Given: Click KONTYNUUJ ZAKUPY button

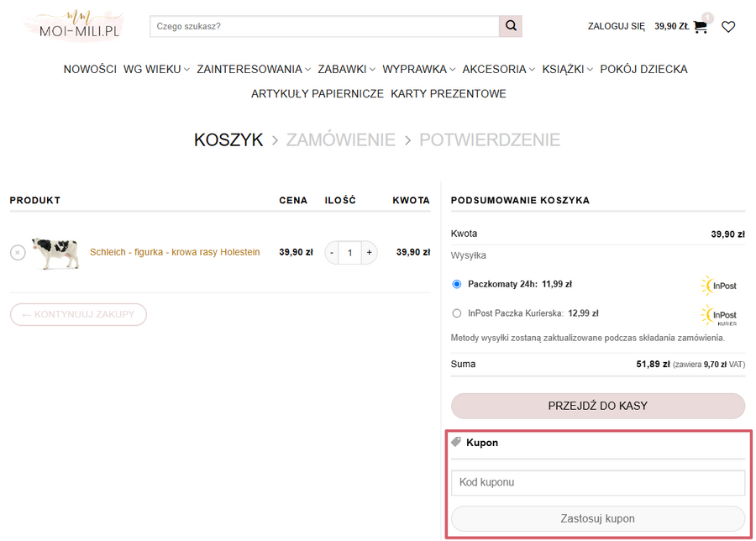Looking at the screenshot, I should pos(78,314).
